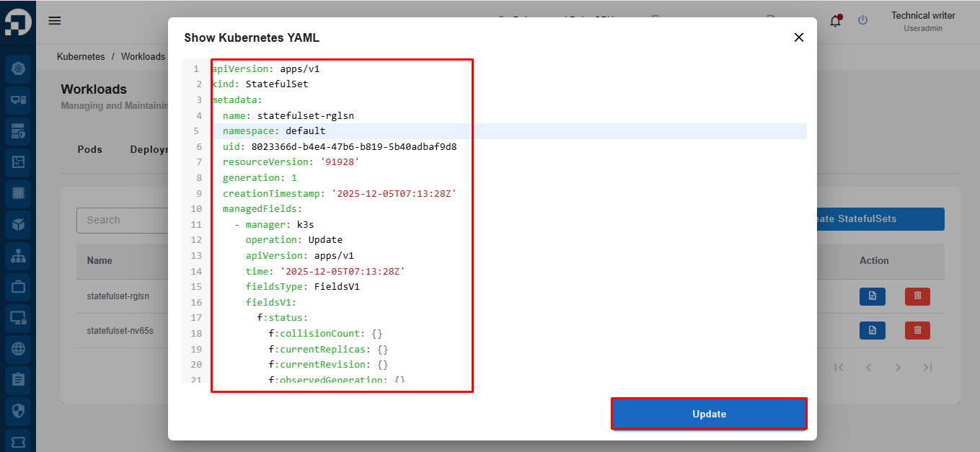Viewport: 980px width, 452px height.
Task: Select the shield security sidebar icon
Action: (x=18, y=410)
